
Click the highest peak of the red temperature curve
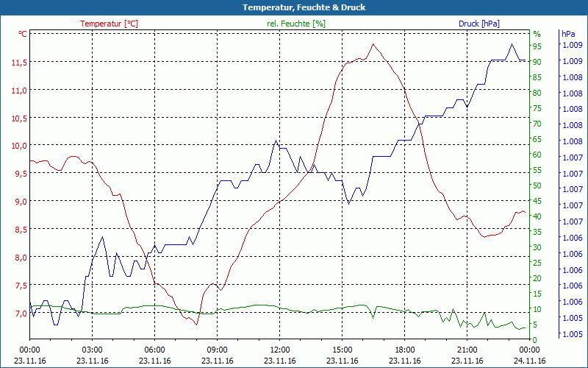pyautogui.click(x=373, y=44)
